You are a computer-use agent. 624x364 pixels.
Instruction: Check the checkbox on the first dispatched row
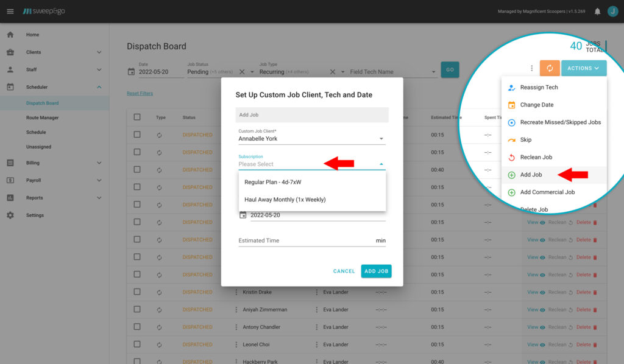coord(136,135)
